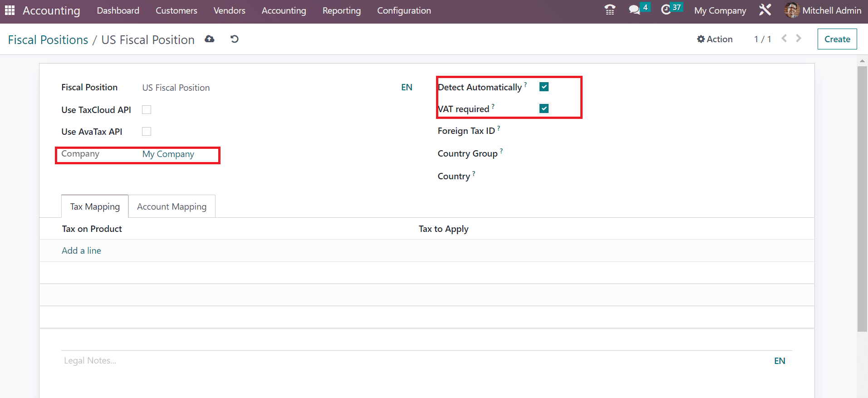
Task: Uncheck the VAT required checkbox
Action: 544,108
